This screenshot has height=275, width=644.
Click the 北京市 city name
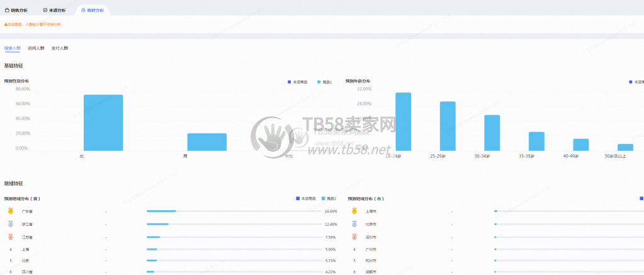(x=371, y=224)
